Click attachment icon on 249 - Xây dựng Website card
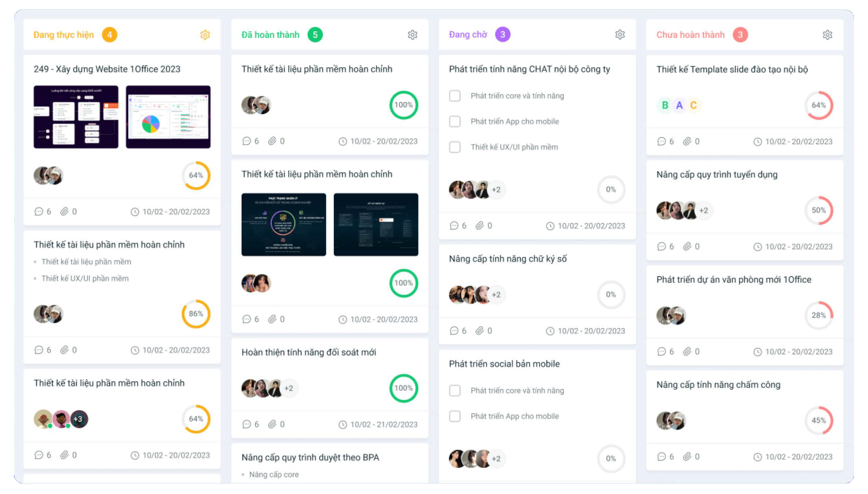 point(64,212)
